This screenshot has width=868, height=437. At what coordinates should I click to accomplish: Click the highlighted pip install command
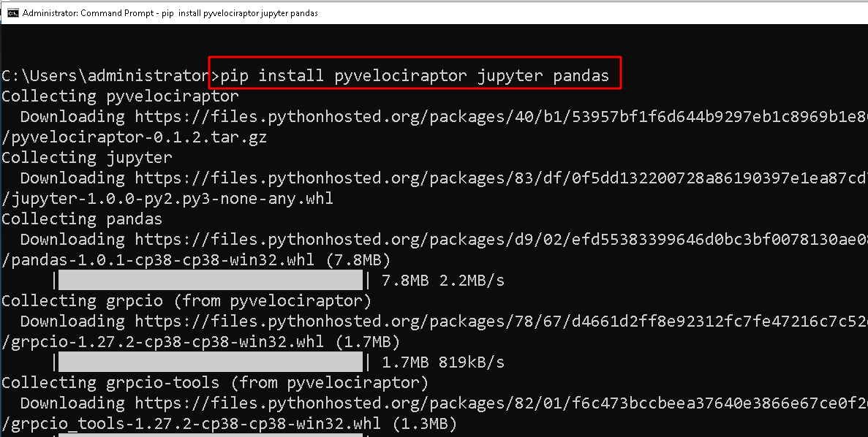click(415, 75)
